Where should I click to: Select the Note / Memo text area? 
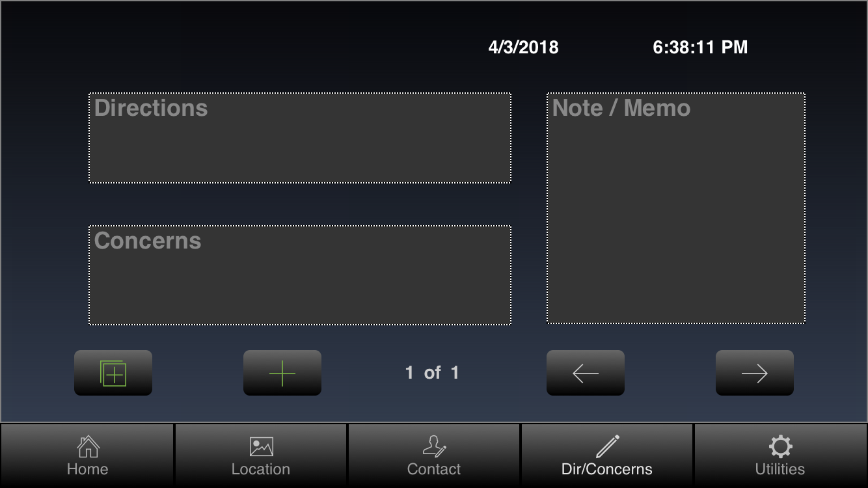[x=676, y=208]
